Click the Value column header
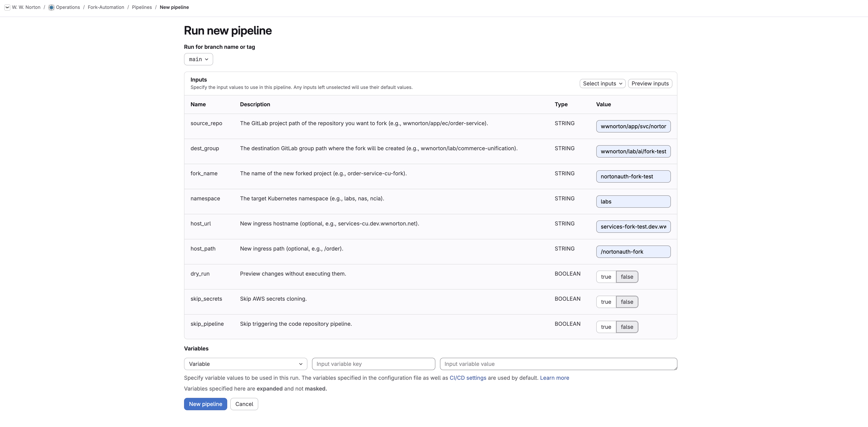 [603, 105]
